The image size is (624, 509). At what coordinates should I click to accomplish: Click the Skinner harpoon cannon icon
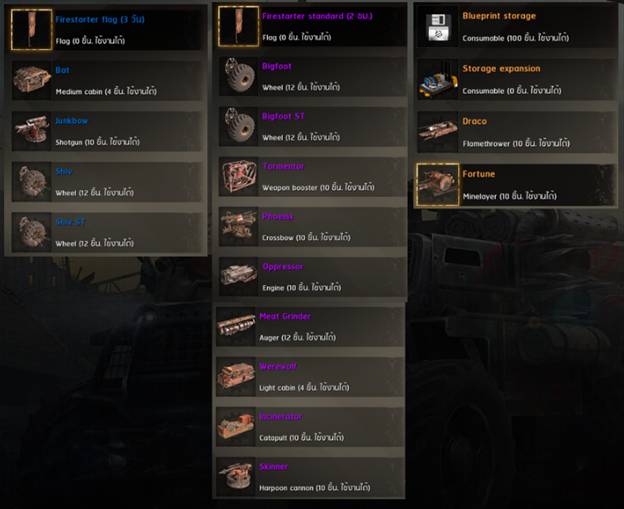coord(236,476)
